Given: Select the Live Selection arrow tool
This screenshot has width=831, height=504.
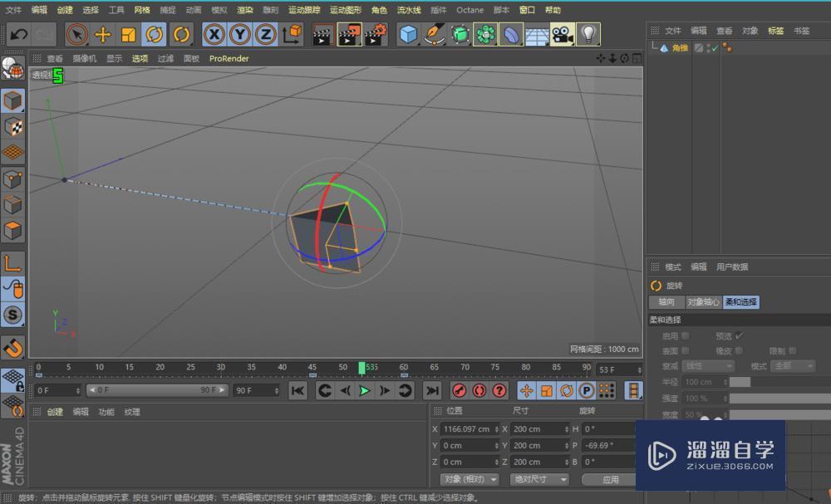Looking at the screenshot, I should [77, 34].
